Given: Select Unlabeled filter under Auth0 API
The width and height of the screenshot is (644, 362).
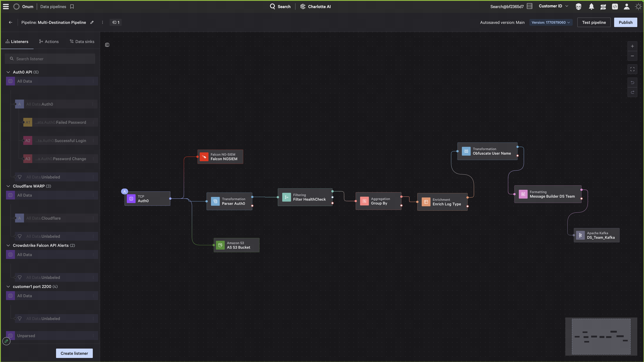Looking at the screenshot, I should pos(56,177).
